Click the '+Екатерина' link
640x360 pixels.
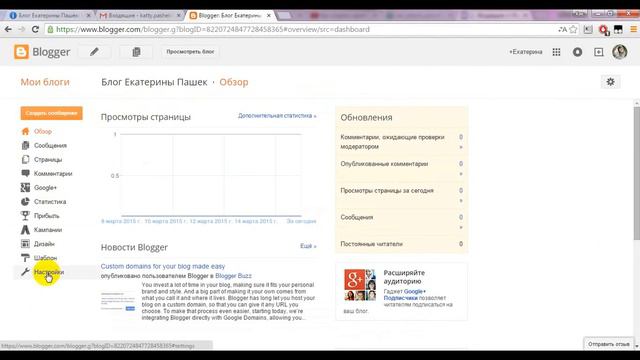pos(525,52)
